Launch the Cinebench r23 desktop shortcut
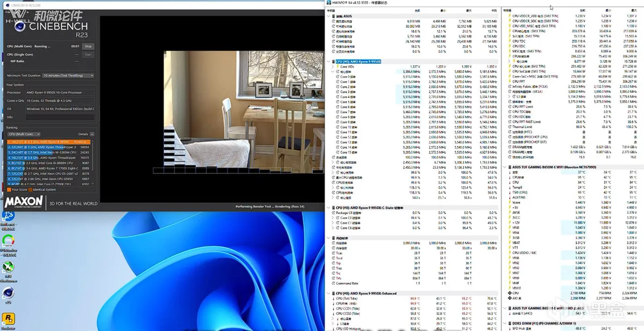Viewport: 644px width, 331px height. click(8, 293)
